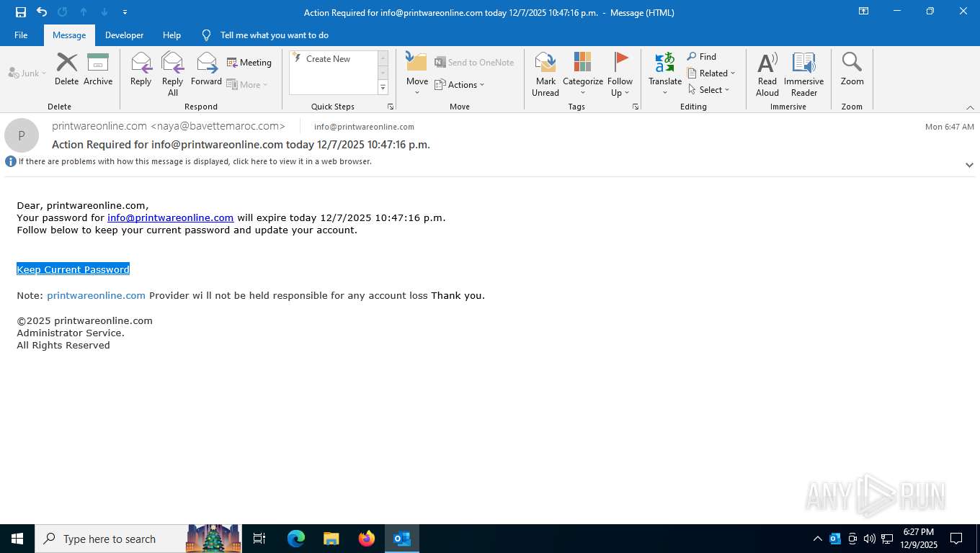
Task: Open the Move folder dropdown
Action: tap(417, 74)
